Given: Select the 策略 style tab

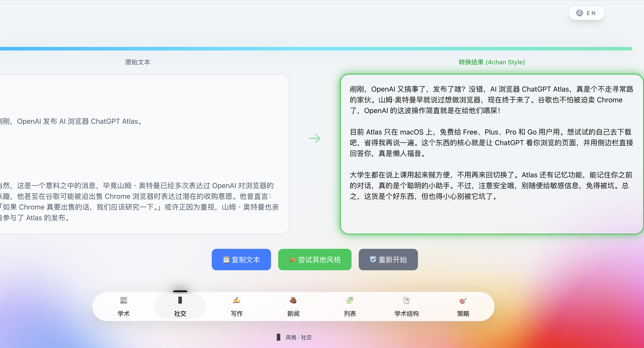Looking at the screenshot, I should coord(463,306).
